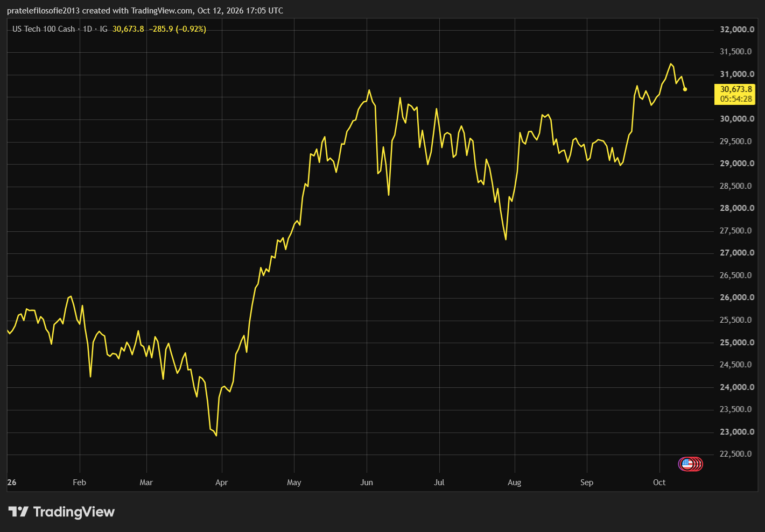Click the Oct label on the time axis
The image size is (765, 532).
(x=659, y=483)
